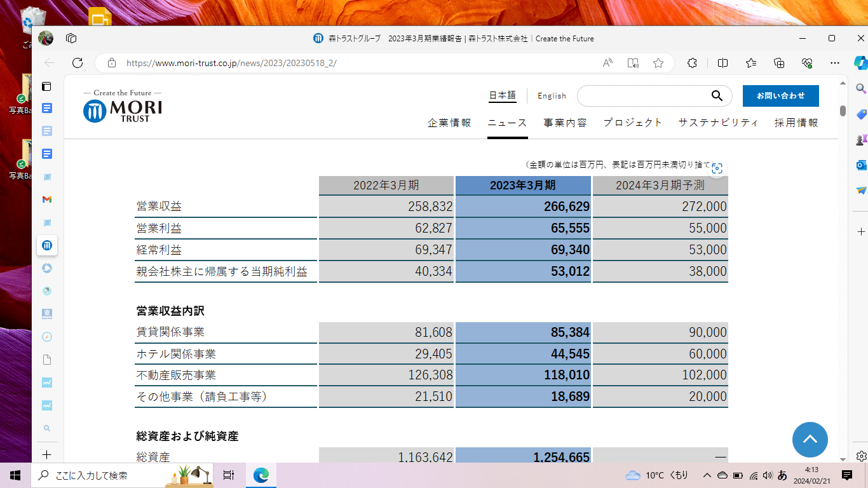Open Edge Settings and more menu
The image size is (868, 488).
click(835, 63)
